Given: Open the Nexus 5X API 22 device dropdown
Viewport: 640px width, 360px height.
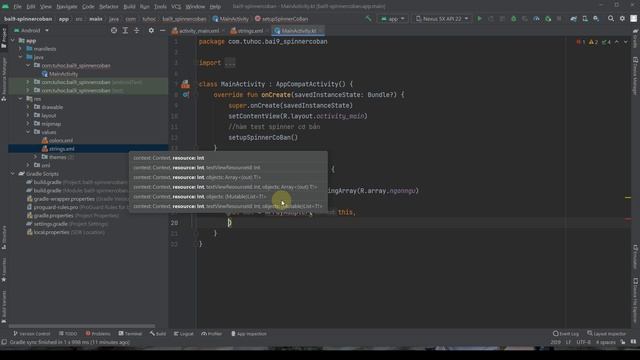Looking at the screenshot, I should tap(442, 19).
